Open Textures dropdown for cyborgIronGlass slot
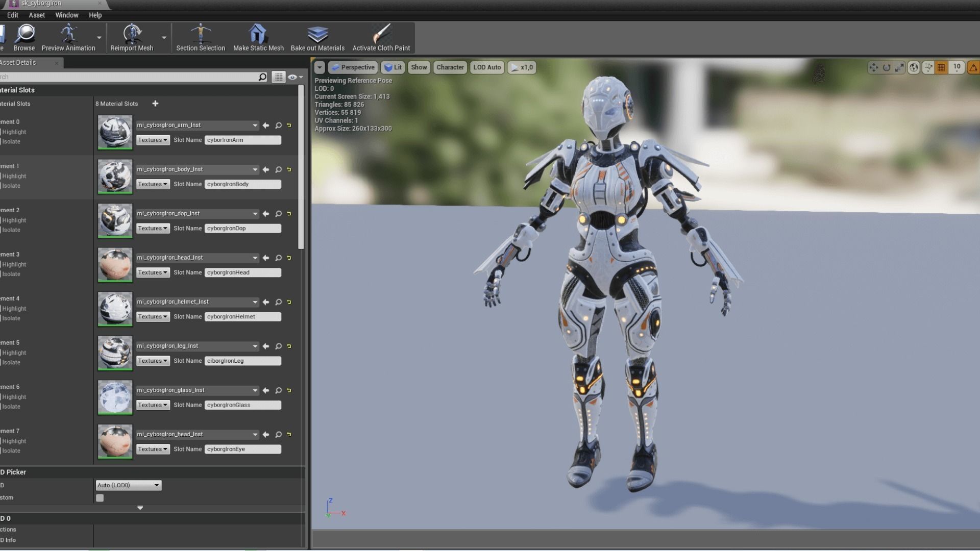The height and width of the screenshot is (551, 980). (153, 405)
